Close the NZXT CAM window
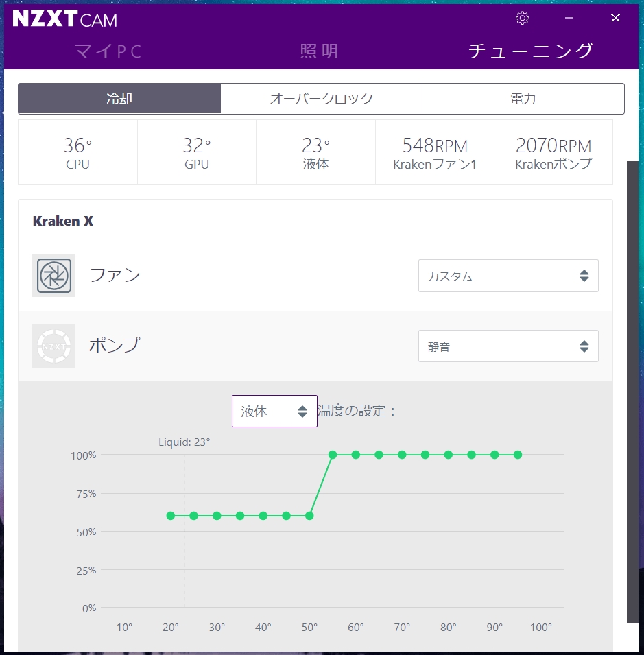The image size is (644, 655). [x=615, y=18]
